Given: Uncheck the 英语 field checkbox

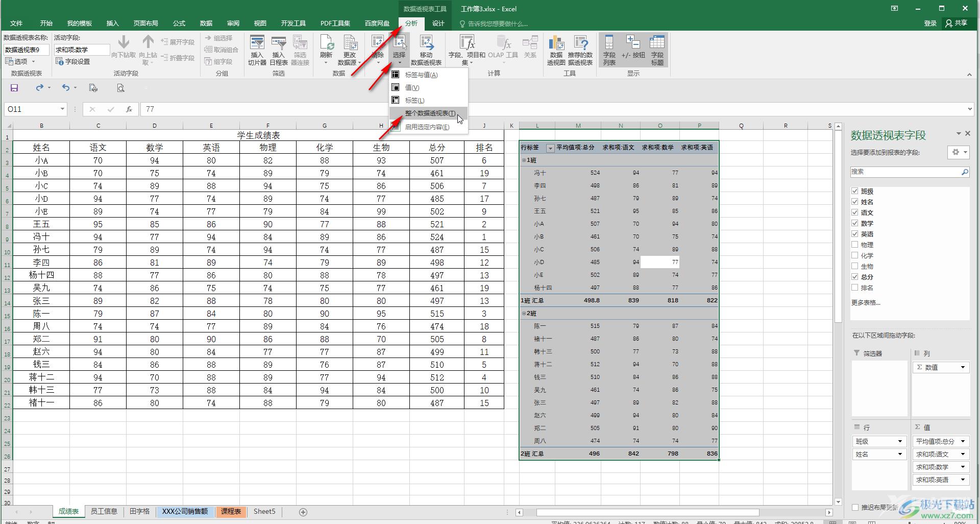Looking at the screenshot, I should (855, 234).
